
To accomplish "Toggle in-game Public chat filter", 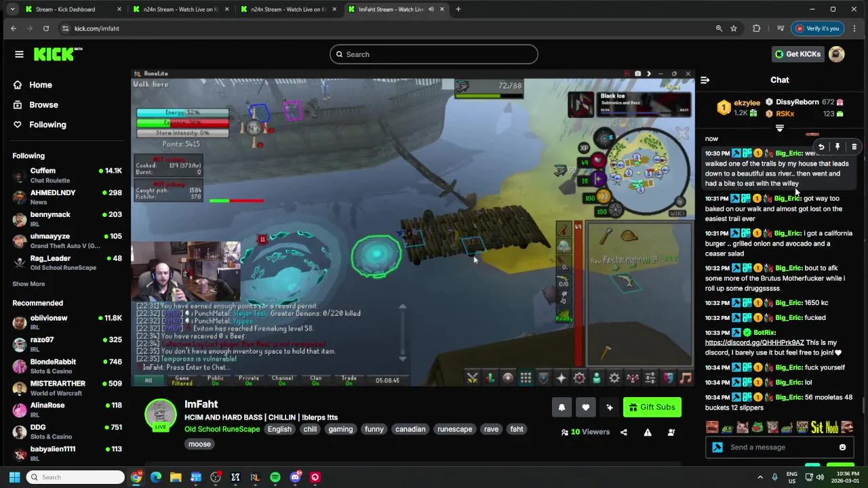I will (216, 380).
